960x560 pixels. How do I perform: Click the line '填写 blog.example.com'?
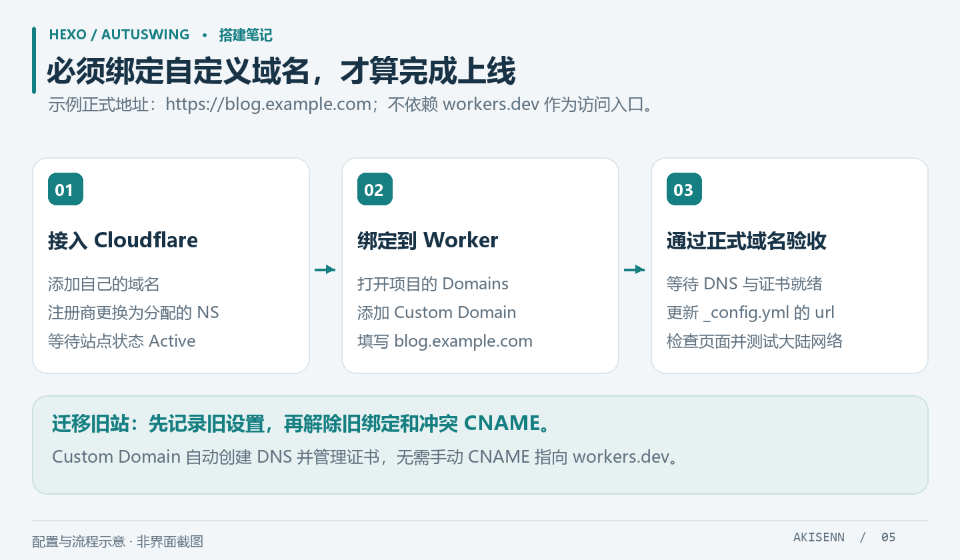pyautogui.click(x=445, y=341)
